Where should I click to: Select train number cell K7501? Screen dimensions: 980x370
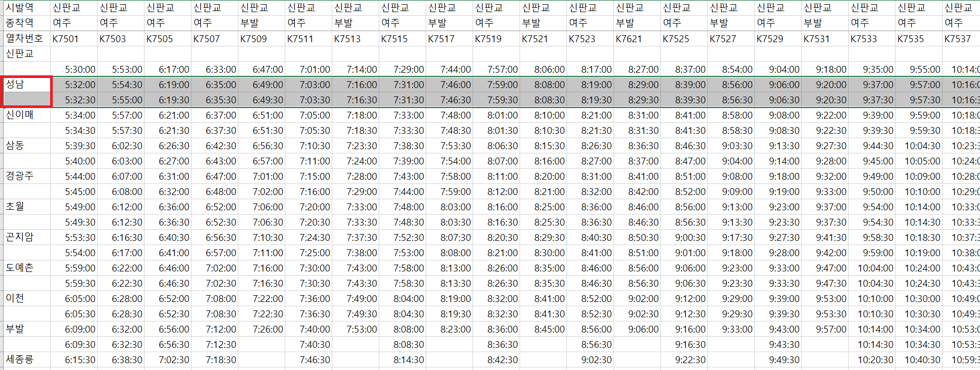coord(74,38)
